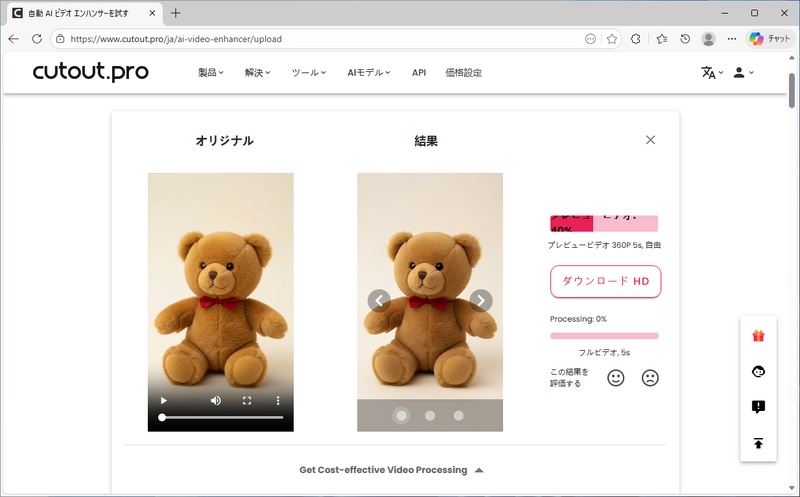Click the 結果 heading
The width and height of the screenshot is (800, 497).
pyautogui.click(x=426, y=141)
